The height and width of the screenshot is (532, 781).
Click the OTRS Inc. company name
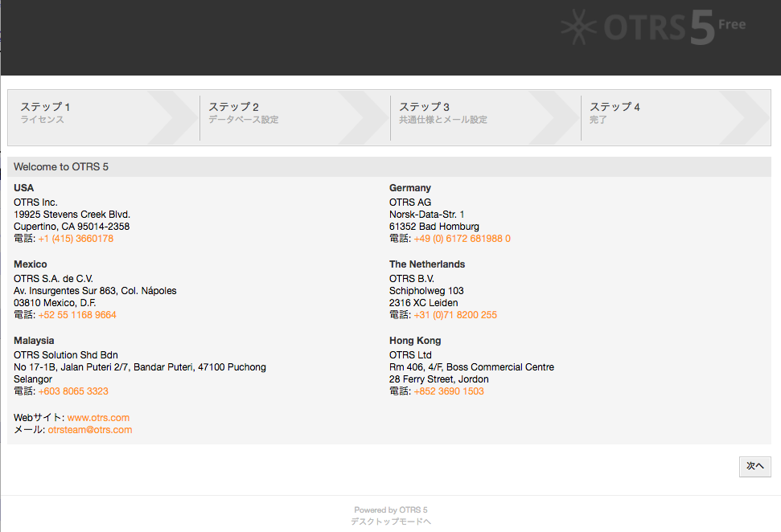tap(35, 202)
